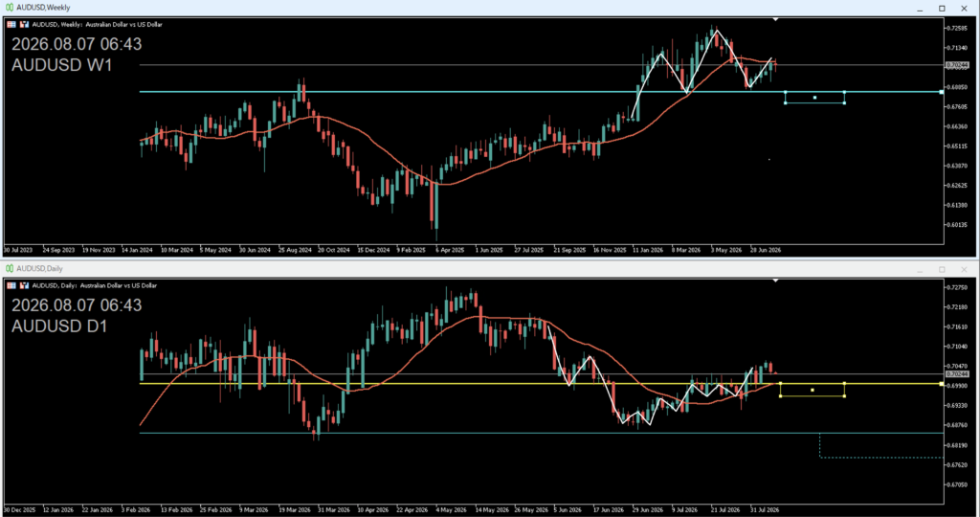Screen dimensions: 980x517
Task: Click the 'AUDUSD,Weekly' window title text
Action: 43,8
